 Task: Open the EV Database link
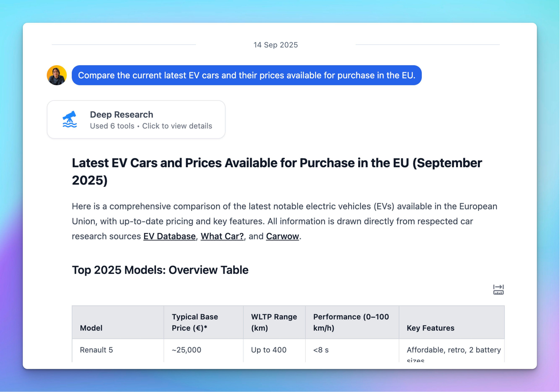(169, 236)
